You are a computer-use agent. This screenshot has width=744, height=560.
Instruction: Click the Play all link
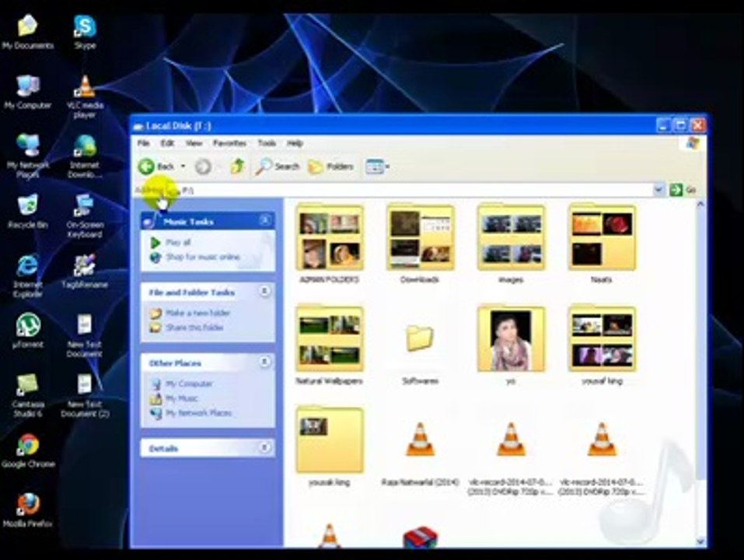[178, 243]
